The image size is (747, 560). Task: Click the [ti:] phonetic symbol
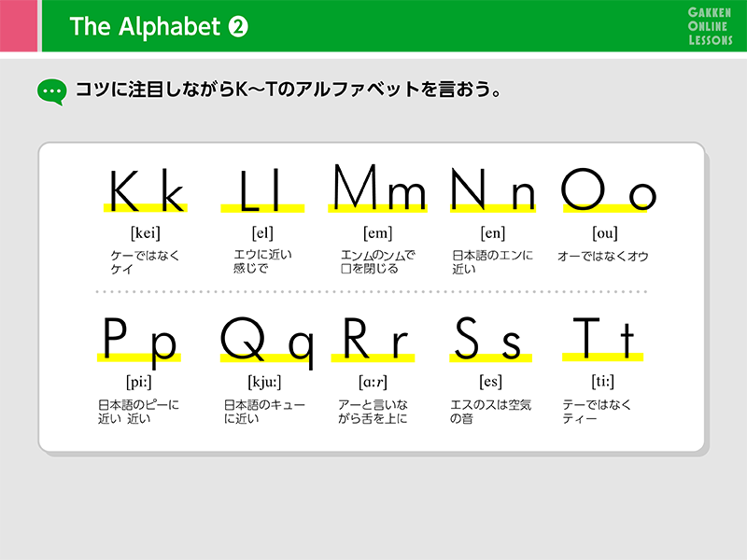coord(603,382)
